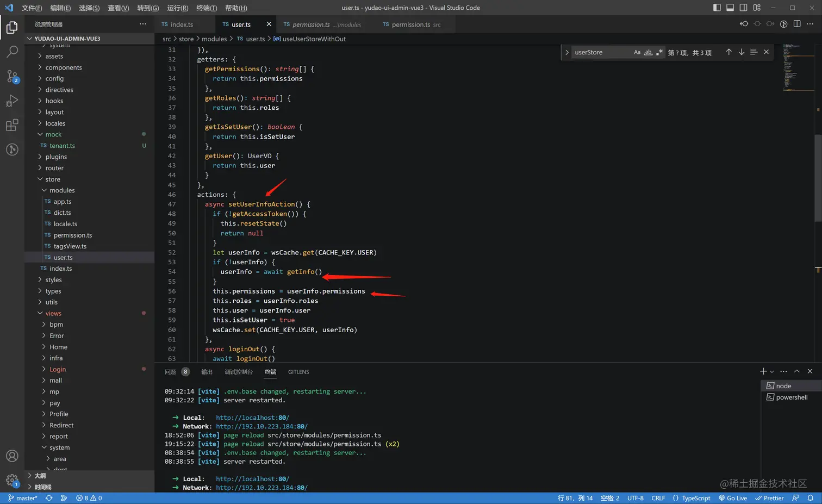Open the 运行(R) menu
The width and height of the screenshot is (822, 504).
click(x=177, y=8)
